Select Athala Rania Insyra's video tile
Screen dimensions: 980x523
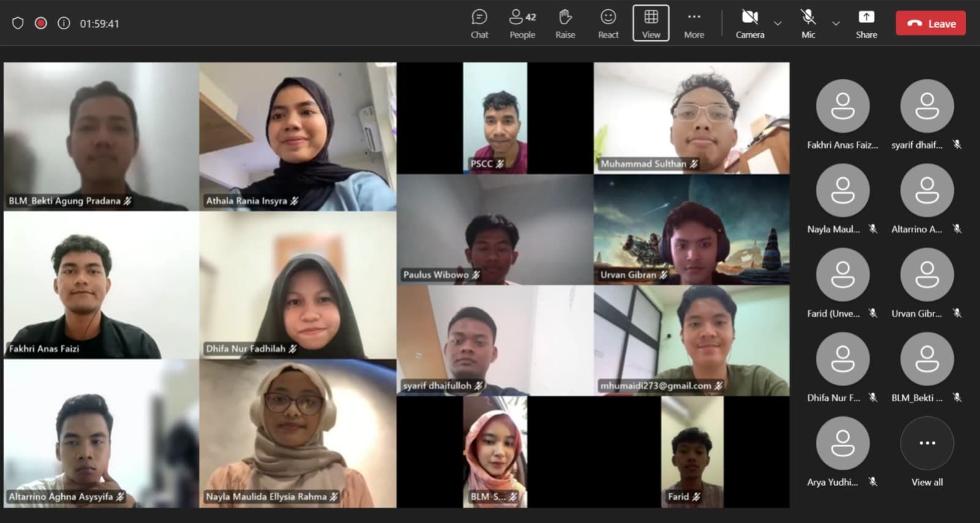(x=297, y=136)
